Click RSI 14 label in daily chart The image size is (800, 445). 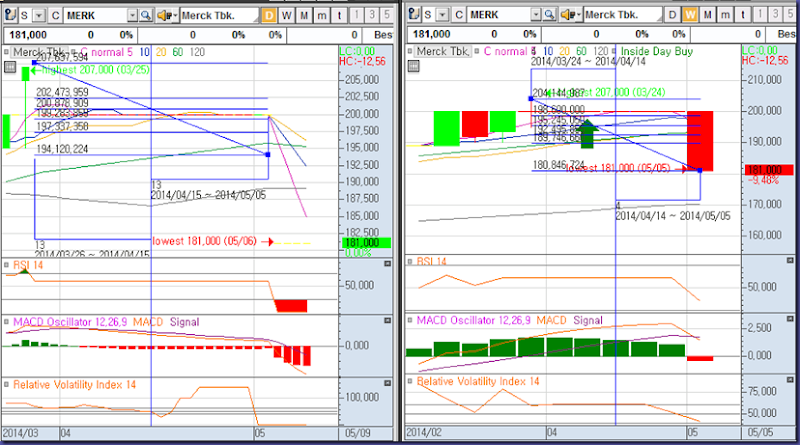tap(28, 265)
